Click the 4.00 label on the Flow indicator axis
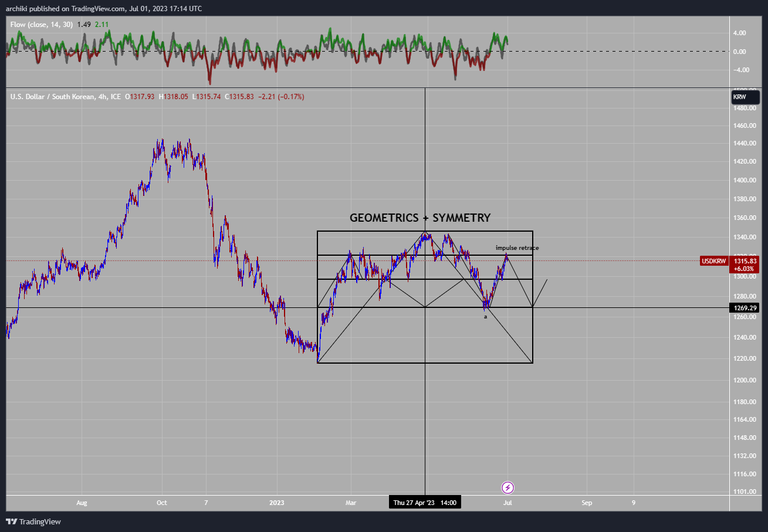 pos(739,33)
